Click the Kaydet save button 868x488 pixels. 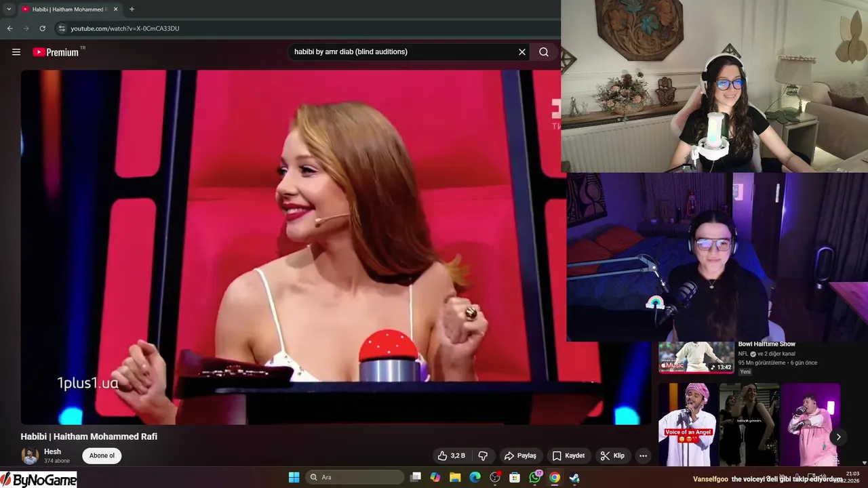coord(568,455)
